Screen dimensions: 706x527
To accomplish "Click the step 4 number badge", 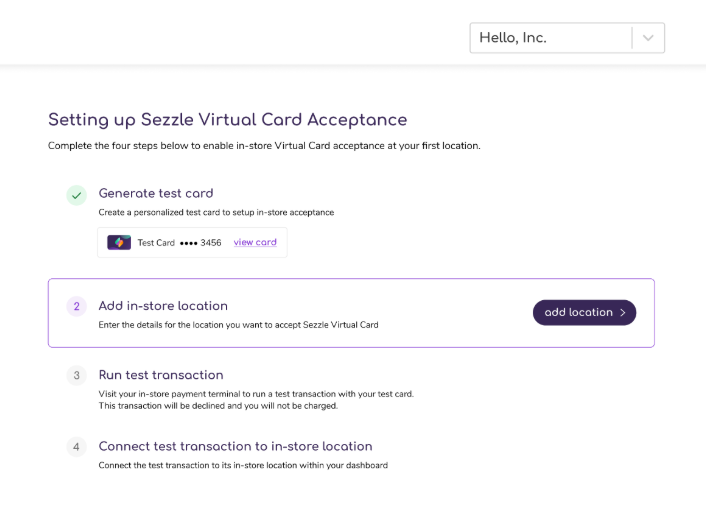I will pyautogui.click(x=76, y=447).
